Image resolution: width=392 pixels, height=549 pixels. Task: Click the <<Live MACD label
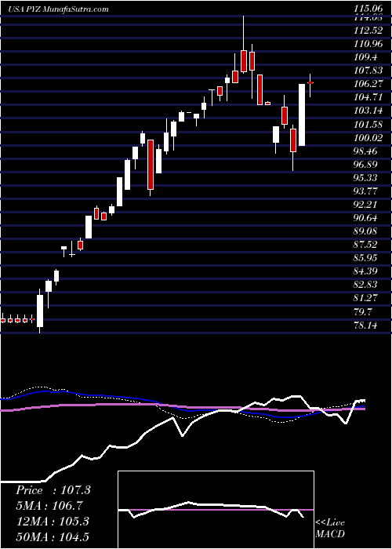coord(330,528)
